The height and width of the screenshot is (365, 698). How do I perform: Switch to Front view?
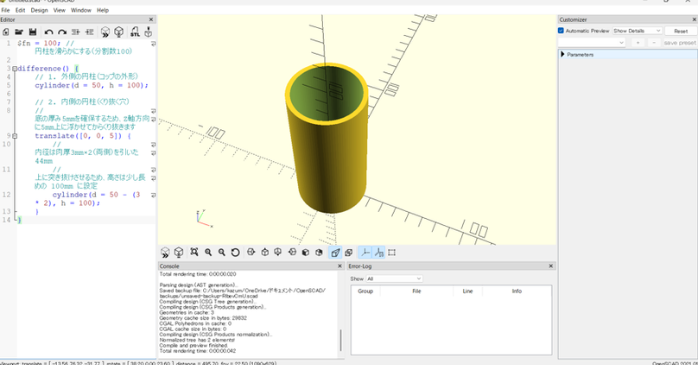305,252
